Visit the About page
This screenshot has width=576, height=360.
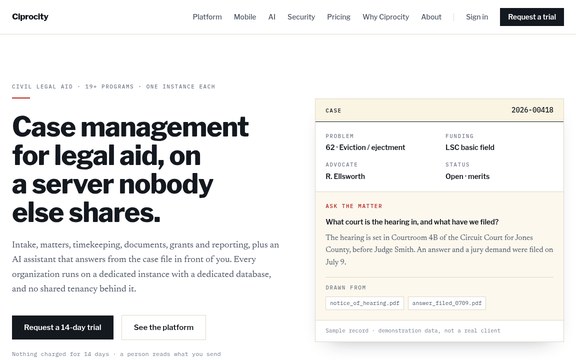click(431, 17)
